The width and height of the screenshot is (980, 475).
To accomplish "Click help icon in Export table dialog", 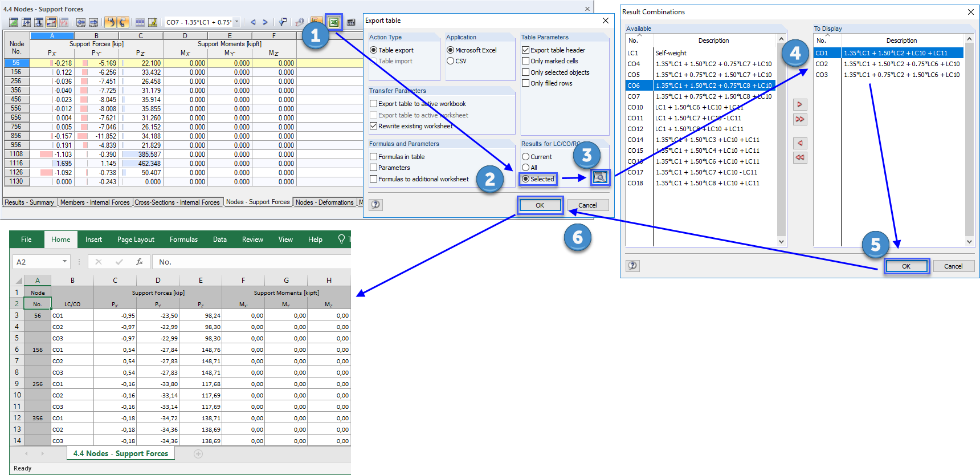I will [375, 205].
